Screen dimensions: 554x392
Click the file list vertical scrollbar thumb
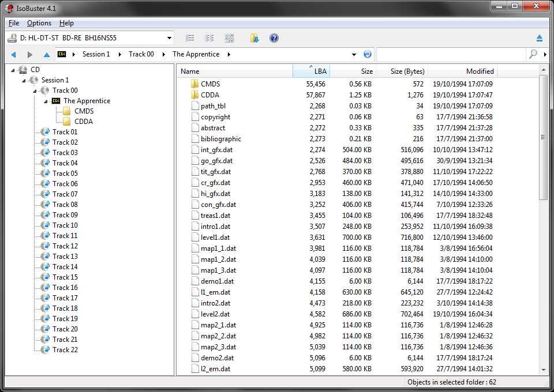544,138
